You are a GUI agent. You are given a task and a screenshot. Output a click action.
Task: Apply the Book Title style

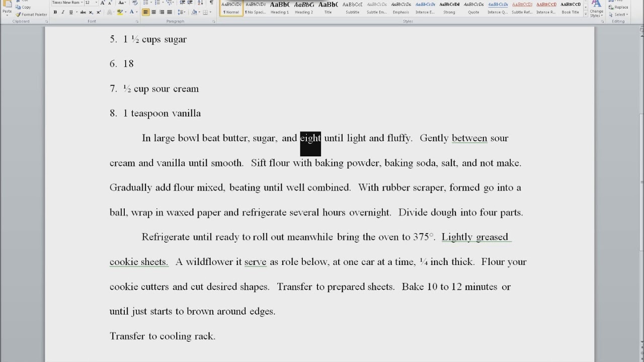click(570, 8)
